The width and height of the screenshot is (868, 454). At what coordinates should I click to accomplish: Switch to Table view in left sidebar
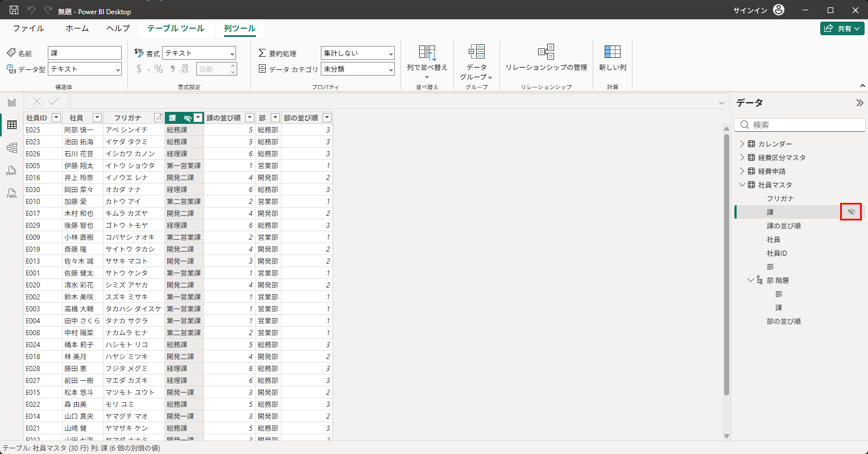12,125
